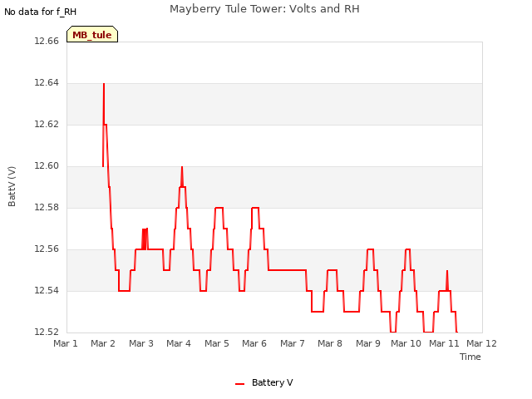Click the Mar 5 x-axis tick label
This screenshot has width=532, height=399.
point(217,343)
